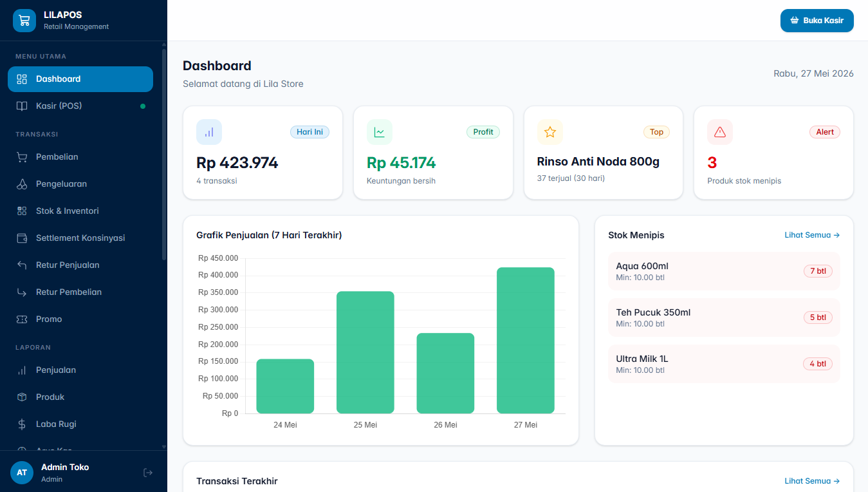Click the 37 terjual (30 hari) text

pos(571,178)
